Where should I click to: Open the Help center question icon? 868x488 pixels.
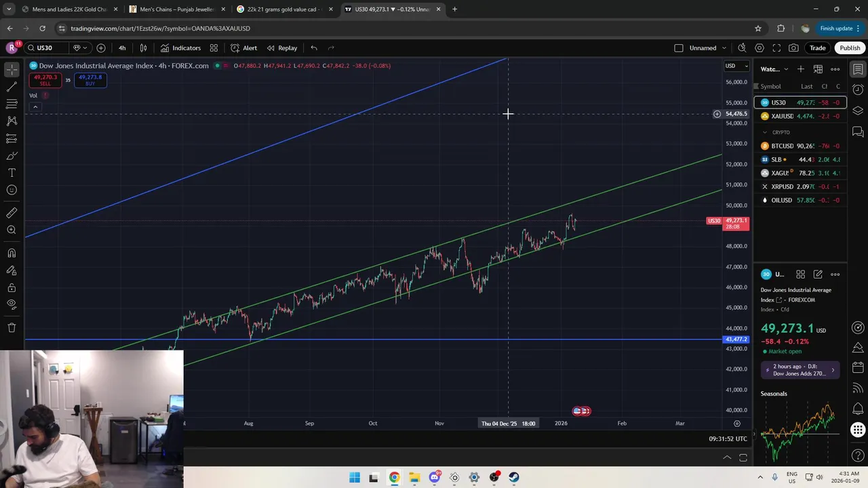(x=858, y=455)
